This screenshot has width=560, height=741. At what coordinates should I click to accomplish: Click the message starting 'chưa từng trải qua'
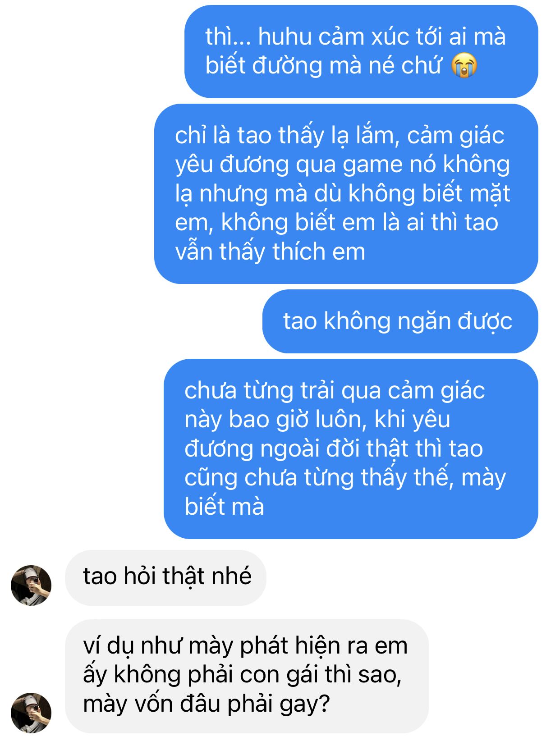[x=351, y=449]
